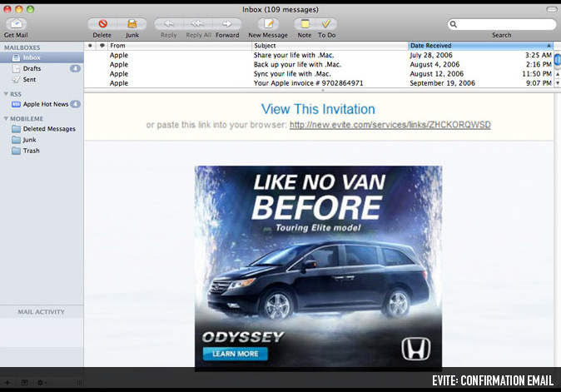
Task: Click the 'July 28, 2006' date cell
Action: [431, 55]
